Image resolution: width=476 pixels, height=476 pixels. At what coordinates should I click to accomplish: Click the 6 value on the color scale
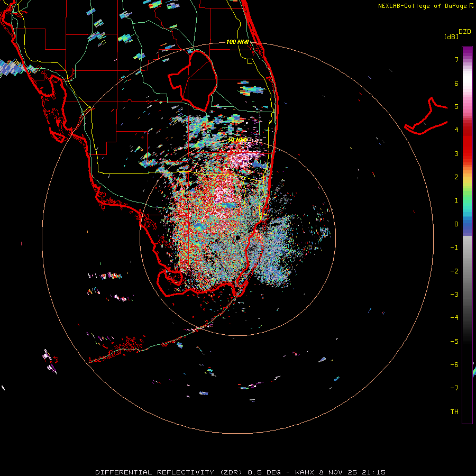(456, 83)
